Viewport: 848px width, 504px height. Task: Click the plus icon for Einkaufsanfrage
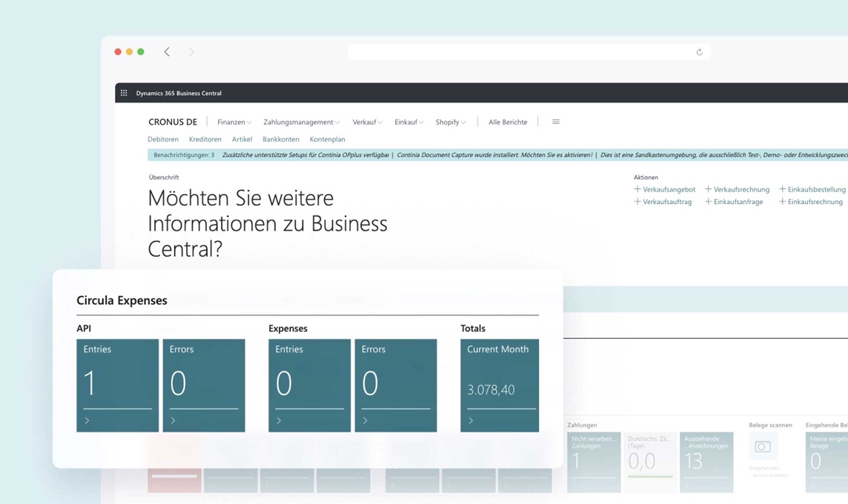708,201
